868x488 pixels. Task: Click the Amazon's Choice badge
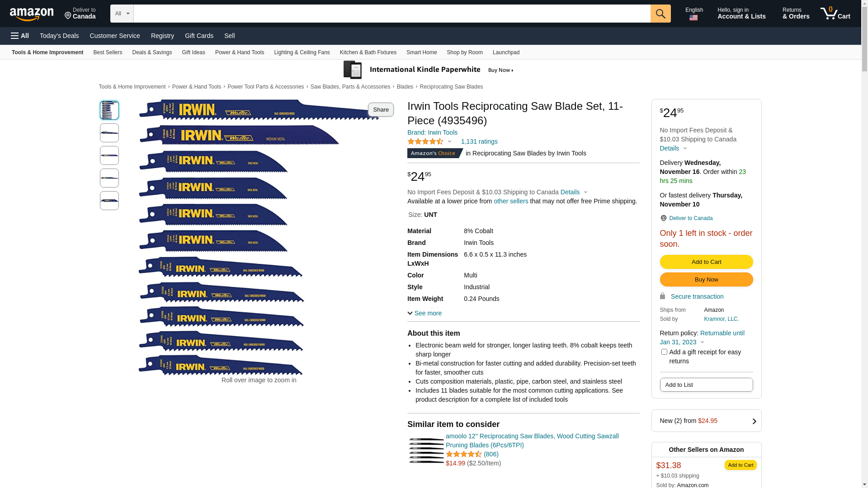434,153
